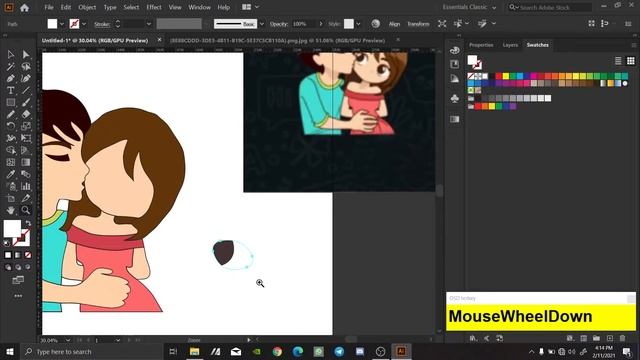Switch to the Properties tab

pyautogui.click(x=481, y=45)
